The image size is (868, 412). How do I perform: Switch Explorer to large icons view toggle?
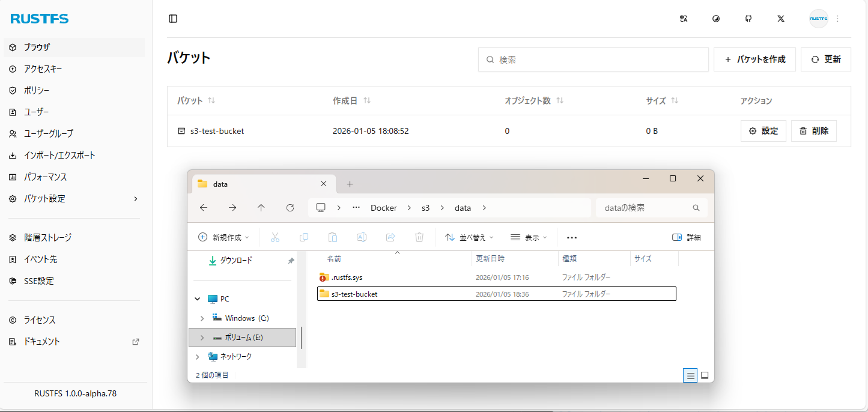705,375
